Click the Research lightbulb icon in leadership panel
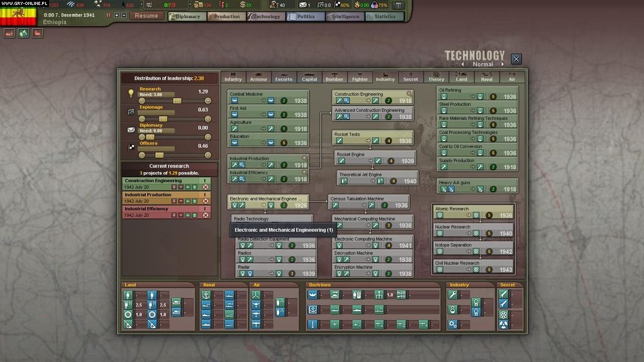This screenshot has height=362, width=644. click(x=130, y=94)
